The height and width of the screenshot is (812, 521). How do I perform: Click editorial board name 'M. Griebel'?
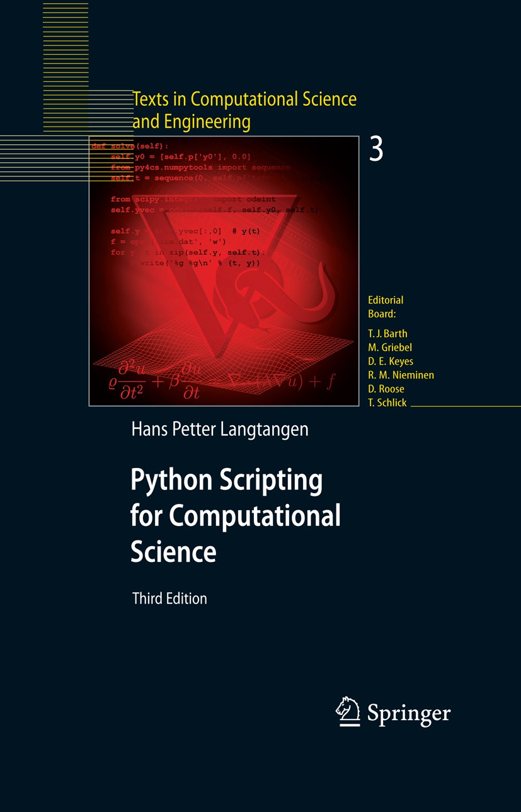pos(390,348)
